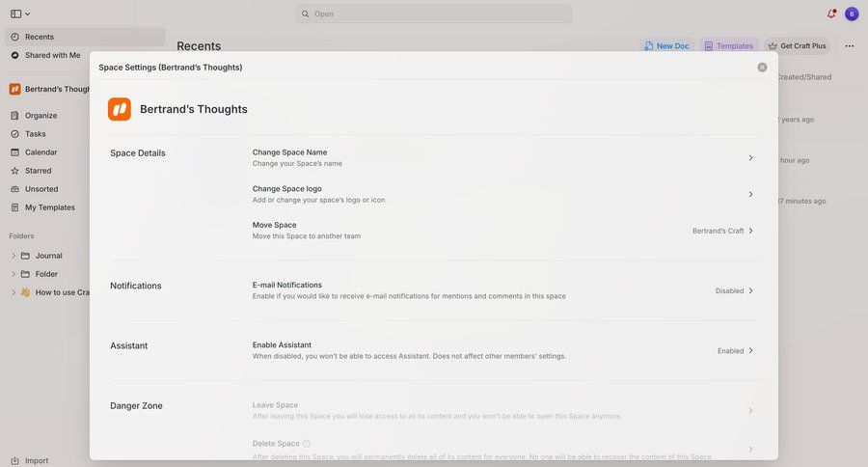Click the Notifications section label
This screenshot has height=467, width=868.
[136, 286]
